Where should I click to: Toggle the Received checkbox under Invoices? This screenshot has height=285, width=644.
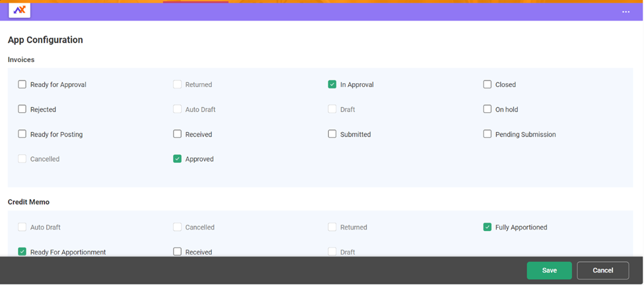click(177, 134)
